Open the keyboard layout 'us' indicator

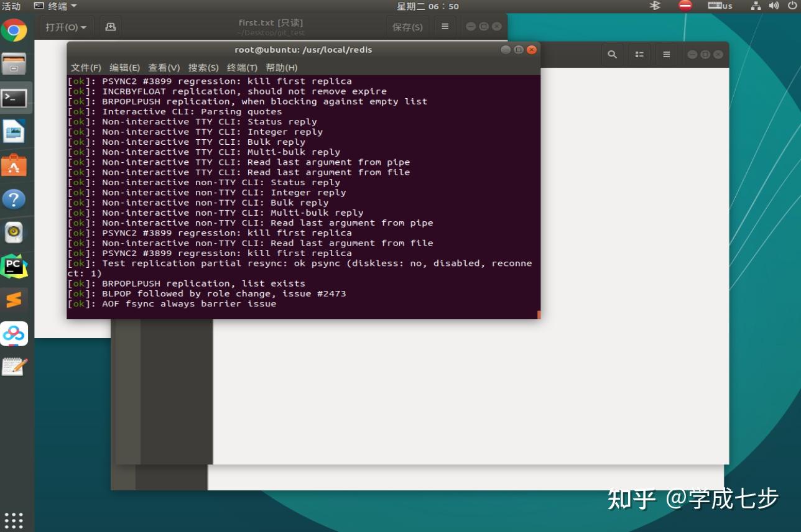point(720,6)
